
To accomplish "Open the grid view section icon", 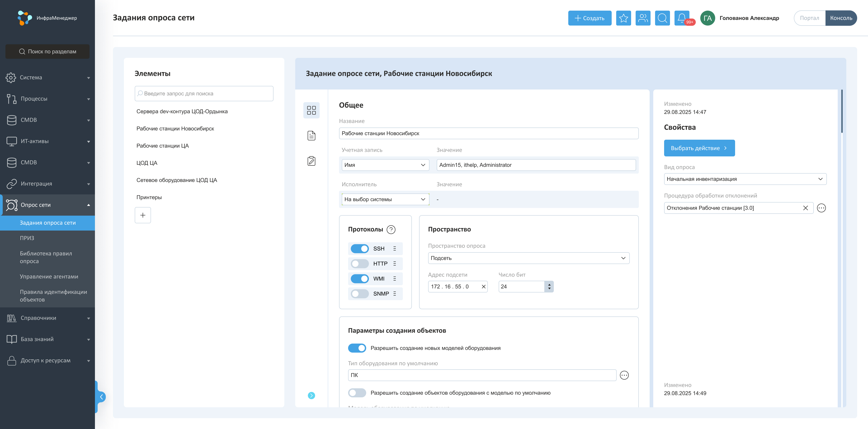I will point(311,111).
